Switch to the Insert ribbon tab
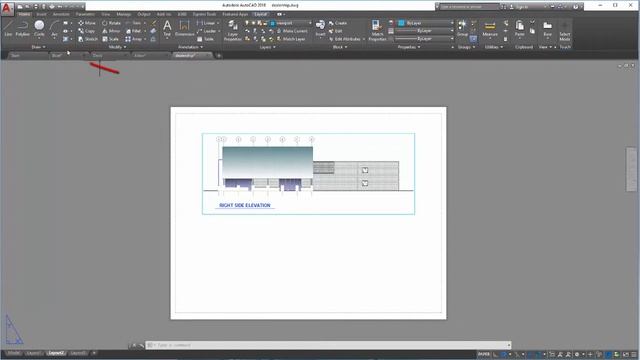Image resolution: width=640 pixels, height=360 pixels. (41, 14)
